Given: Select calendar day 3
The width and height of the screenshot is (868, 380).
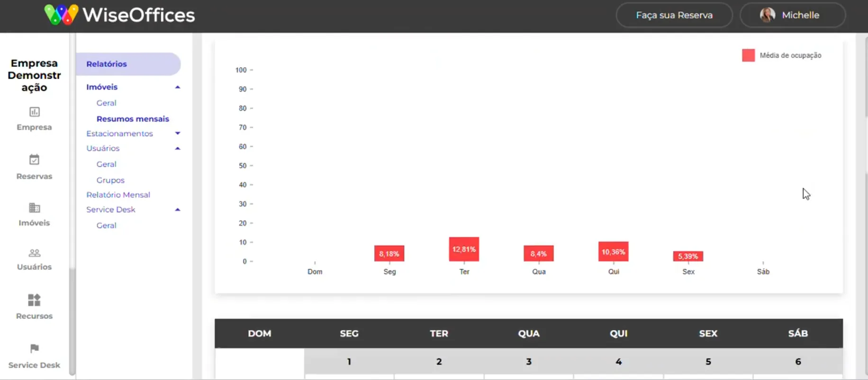Looking at the screenshot, I should [x=529, y=362].
